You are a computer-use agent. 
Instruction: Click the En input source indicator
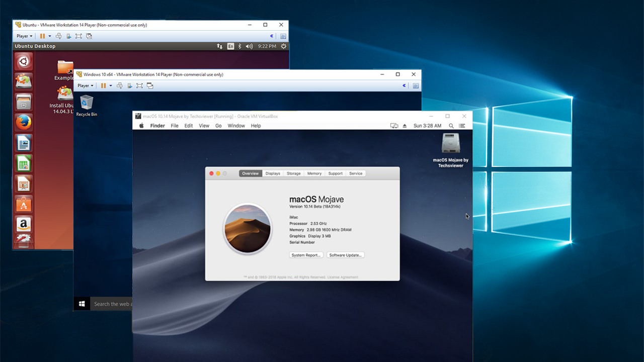230,46
